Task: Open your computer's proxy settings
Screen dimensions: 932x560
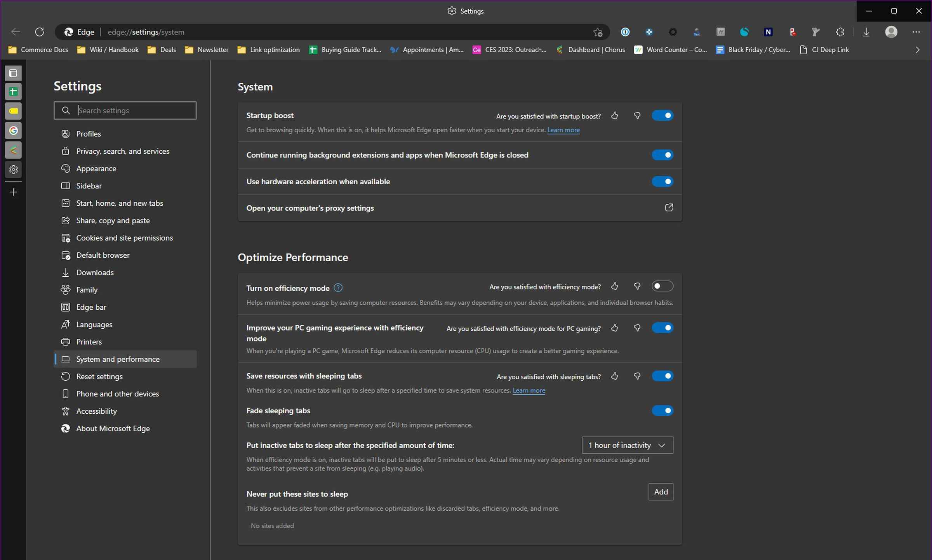Action: point(460,208)
